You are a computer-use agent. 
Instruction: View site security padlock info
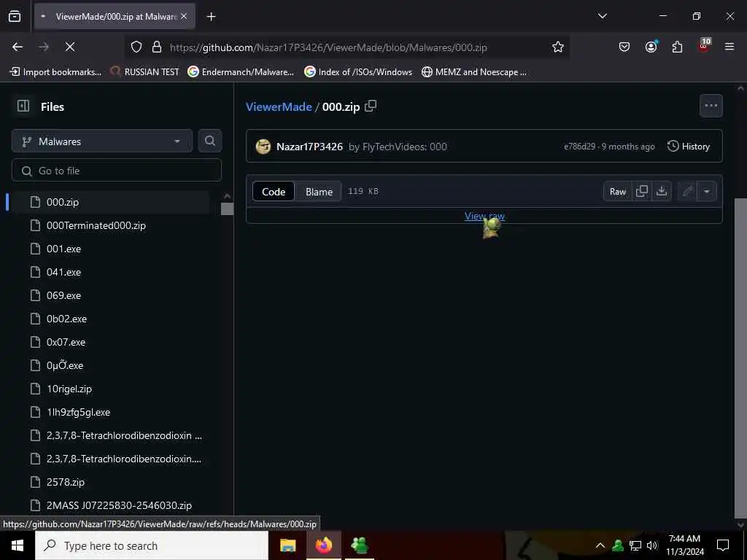tap(157, 47)
